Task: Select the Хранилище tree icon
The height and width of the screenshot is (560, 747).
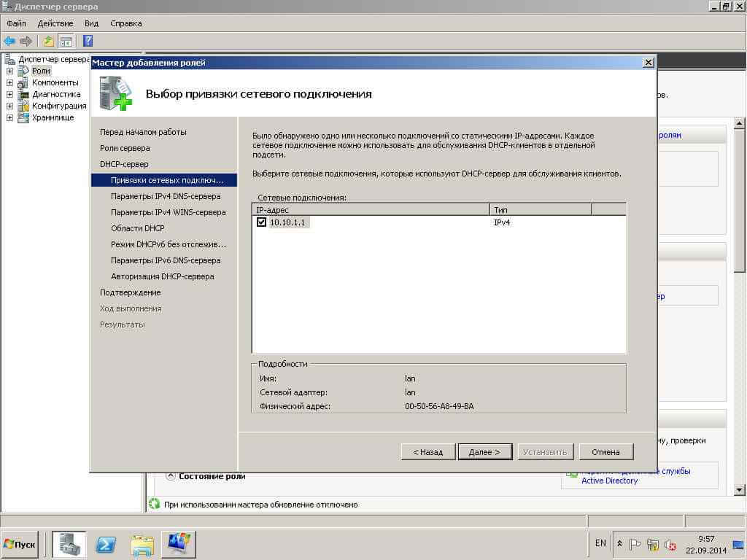Action: pos(23,117)
